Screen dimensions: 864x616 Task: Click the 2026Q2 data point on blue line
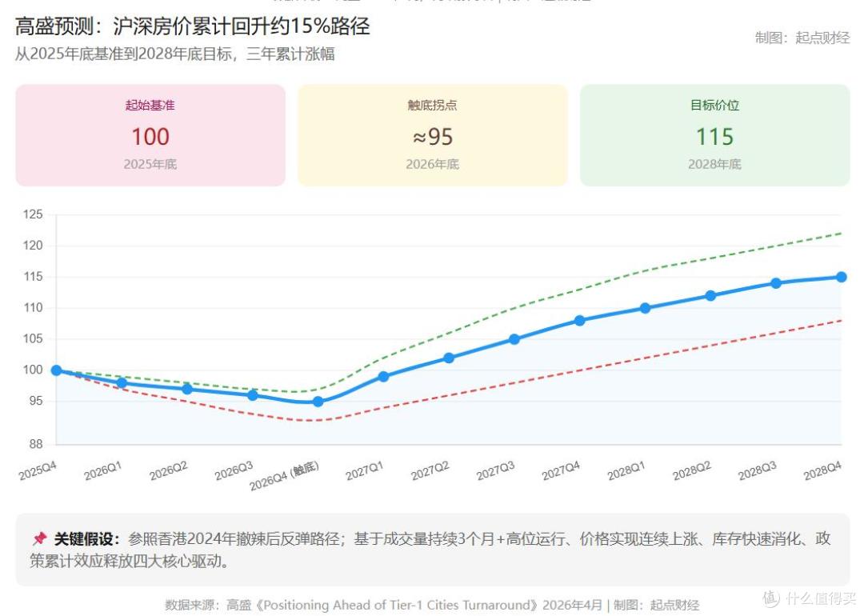point(187,389)
